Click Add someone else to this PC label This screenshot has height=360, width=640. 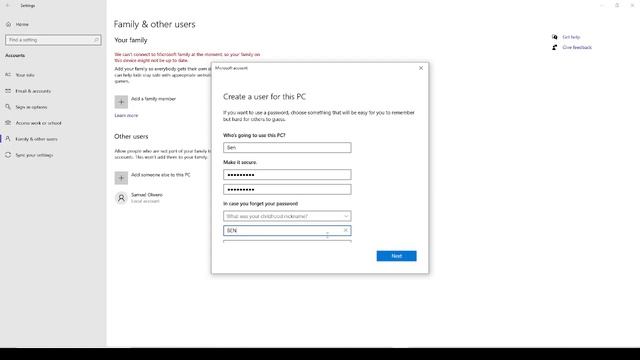tap(160, 175)
